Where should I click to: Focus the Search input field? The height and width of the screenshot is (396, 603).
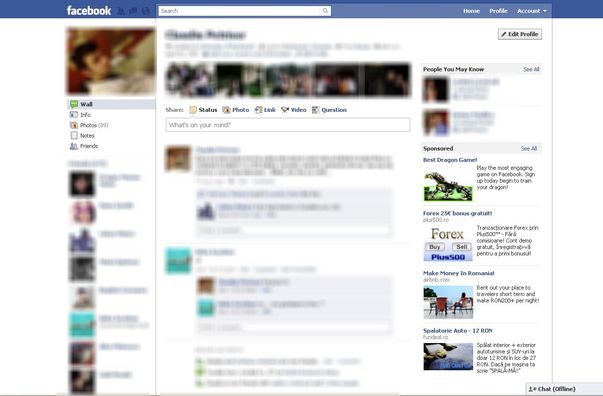[x=240, y=11]
